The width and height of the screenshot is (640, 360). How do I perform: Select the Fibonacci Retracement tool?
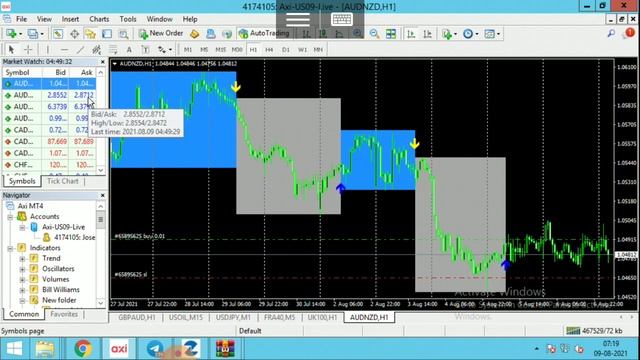coord(113,49)
